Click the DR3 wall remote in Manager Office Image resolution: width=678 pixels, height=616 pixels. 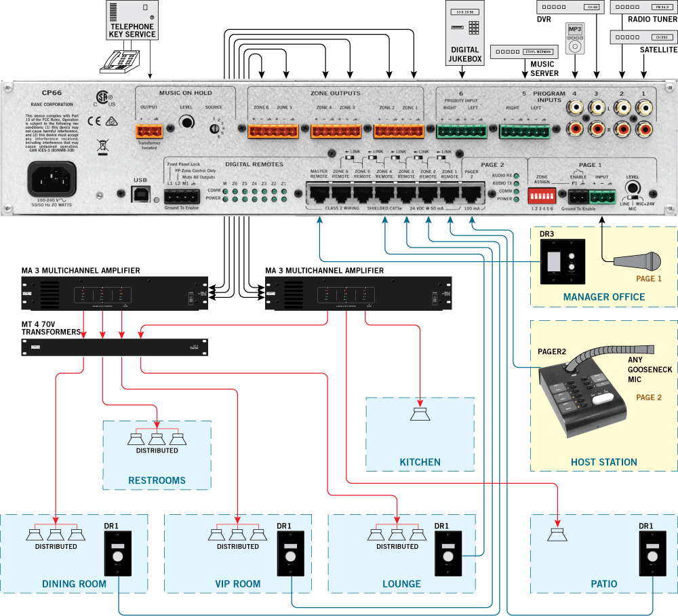pyautogui.click(x=563, y=262)
